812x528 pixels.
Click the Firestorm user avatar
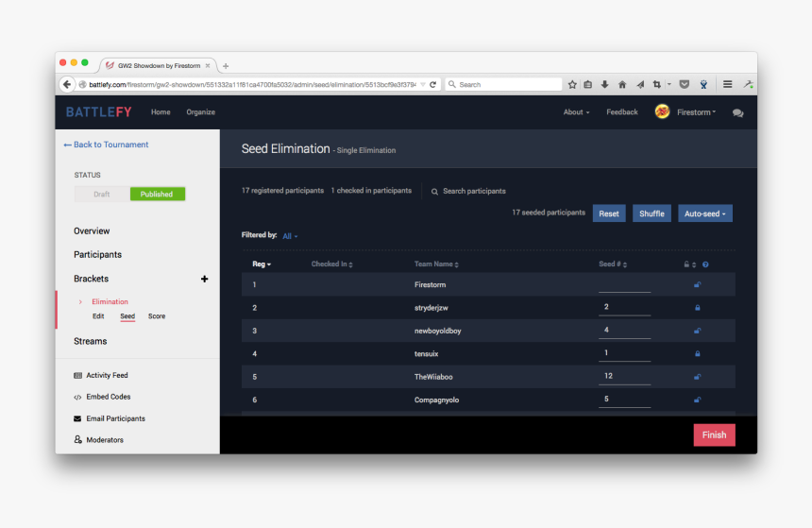(662, 111)
